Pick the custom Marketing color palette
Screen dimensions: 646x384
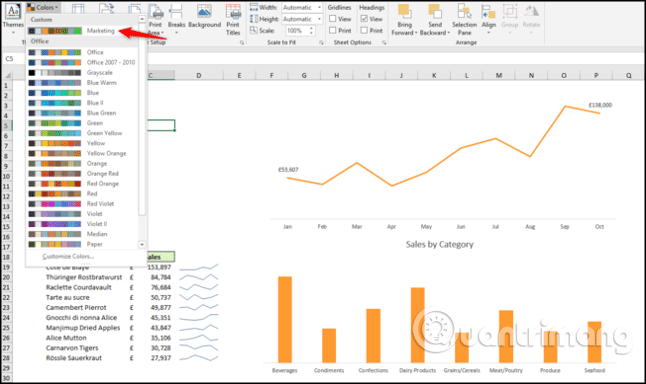(82, 30)
